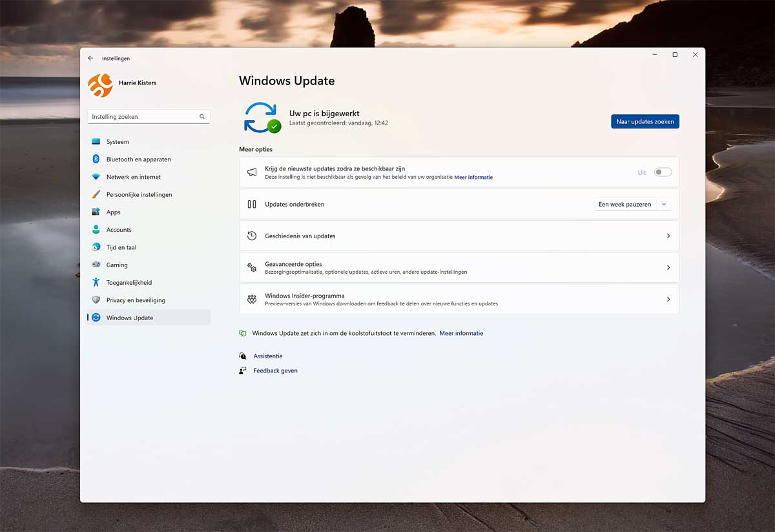Viewport: 775px width, 532px height.
Task: Open Harrie Kisters profile avatar
Action: click(x=100, y=85)
